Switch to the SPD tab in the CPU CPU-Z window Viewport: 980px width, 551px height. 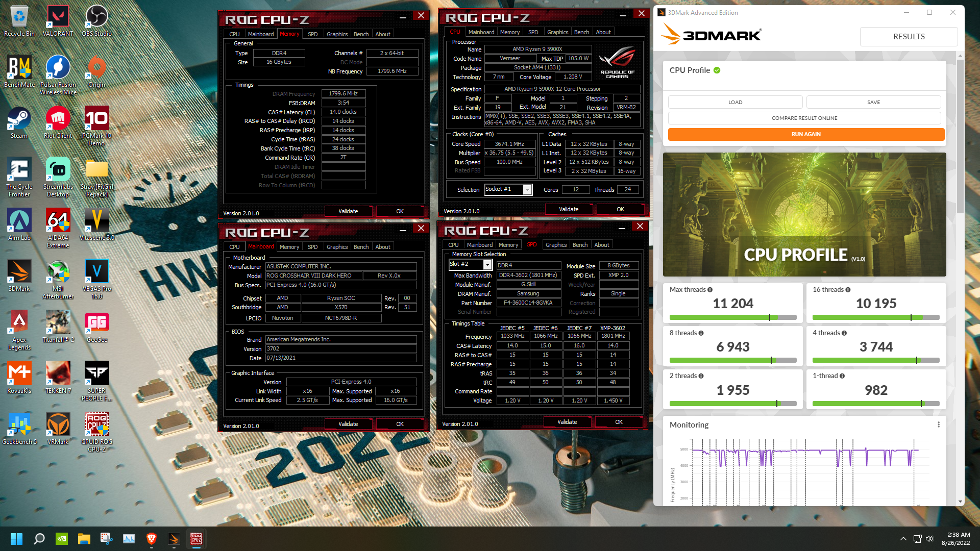(533, 32)
